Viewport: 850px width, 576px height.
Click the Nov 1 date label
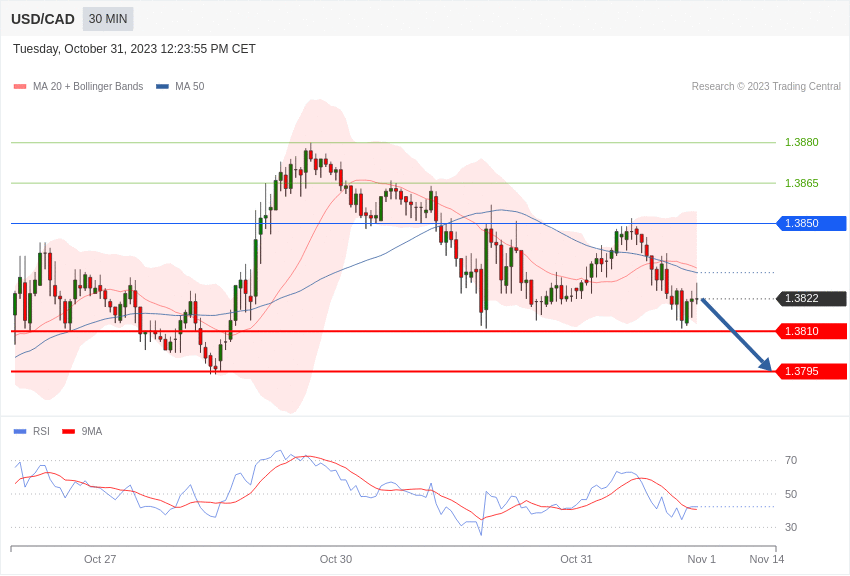pyautogui.click(x=701, y=559)
